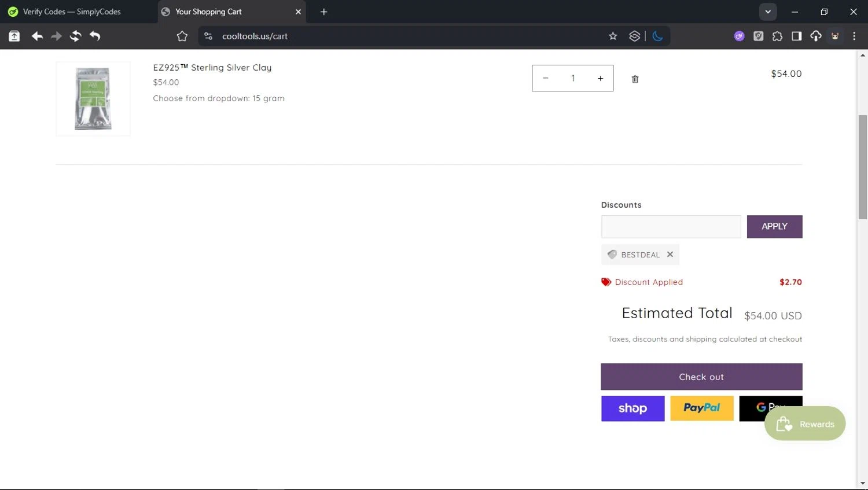Reload the current page
Screen dimensions: 868x490
coord(75,36)
